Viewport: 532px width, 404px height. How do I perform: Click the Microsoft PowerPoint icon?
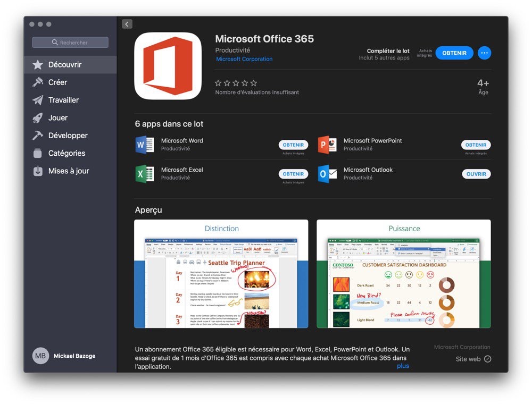(327, 145)
